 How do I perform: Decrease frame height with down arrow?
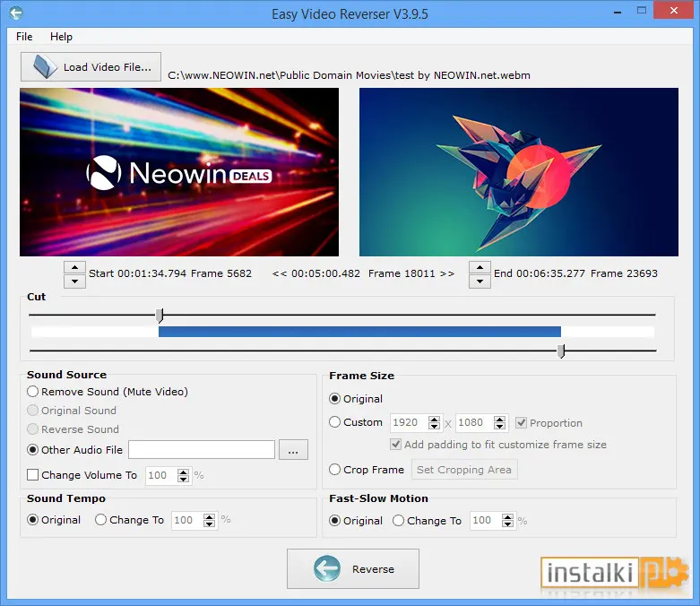[499, 427]
